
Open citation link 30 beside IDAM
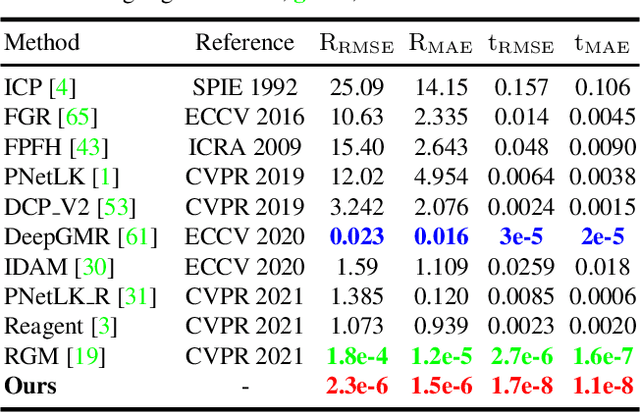pyautogui.click(x=94, y=267)
